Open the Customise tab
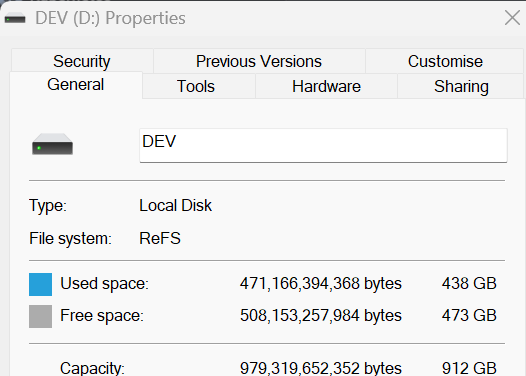Viewport: 526px width, 376px height. coord(445,61)
